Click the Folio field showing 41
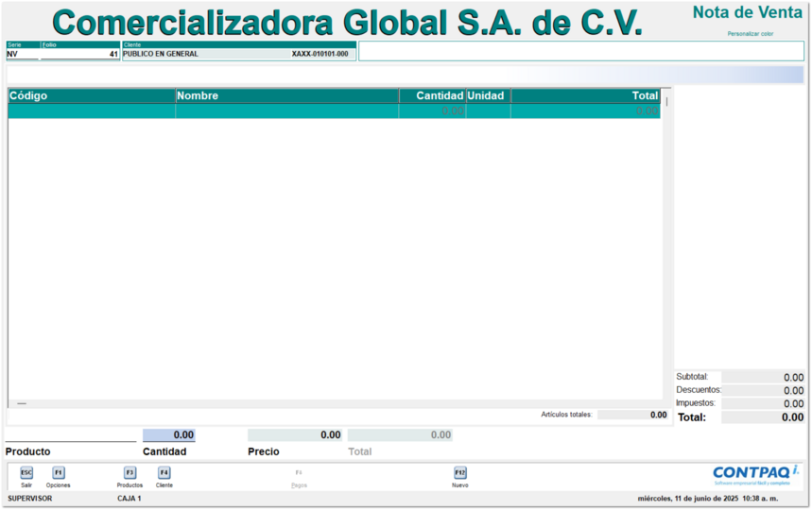The height and width of the screenshot is (510, 812). pyautogui.click(x=80, y=54)
